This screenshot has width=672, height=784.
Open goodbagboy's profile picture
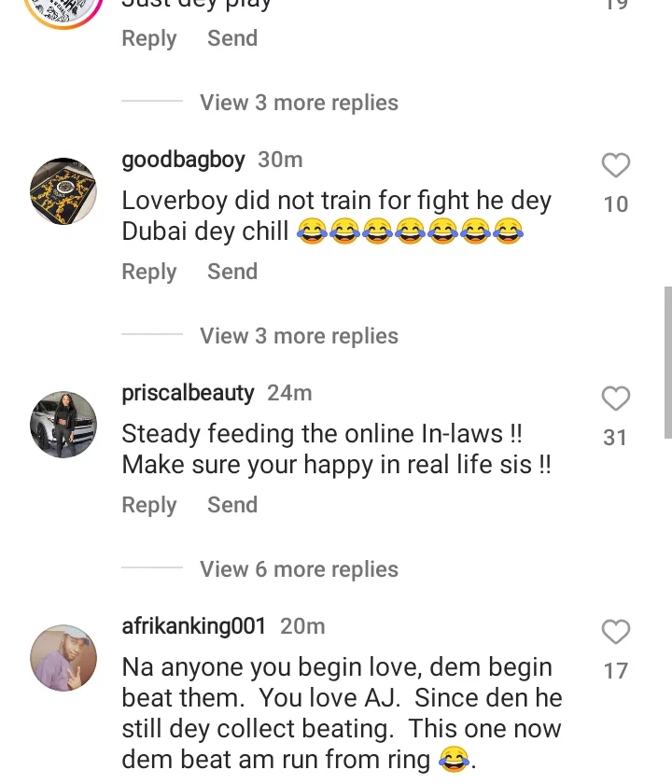click(x=63, y=191)
